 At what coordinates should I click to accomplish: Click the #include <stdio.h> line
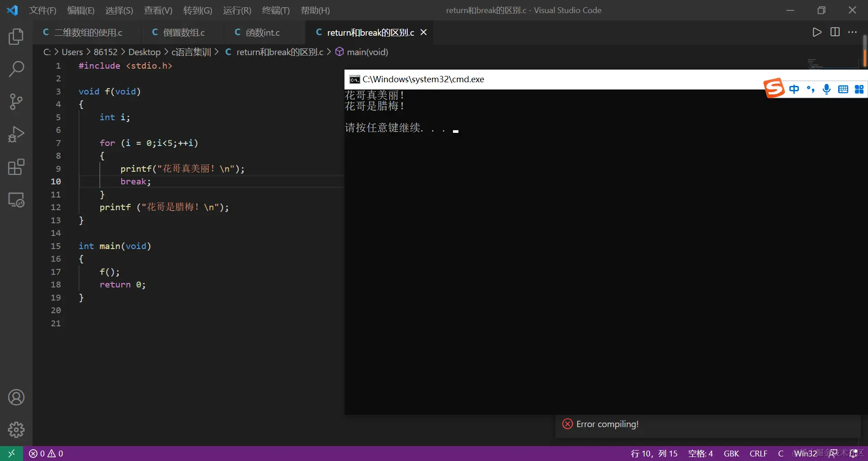[125, 66]
